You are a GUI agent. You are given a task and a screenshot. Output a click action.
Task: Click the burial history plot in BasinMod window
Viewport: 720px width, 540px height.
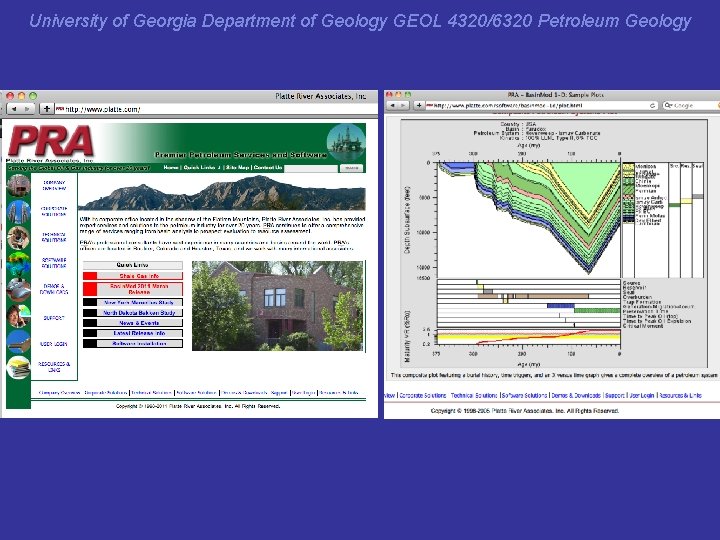(x=529, y=219)
